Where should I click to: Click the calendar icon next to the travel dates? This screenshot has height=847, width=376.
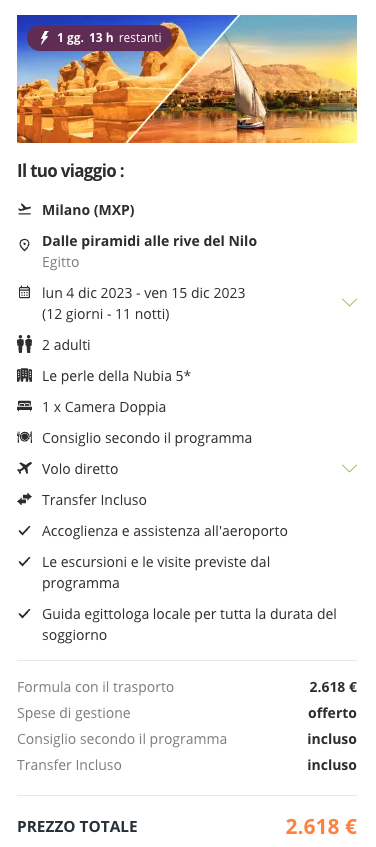pyautogui.click(x=24, y=293)
